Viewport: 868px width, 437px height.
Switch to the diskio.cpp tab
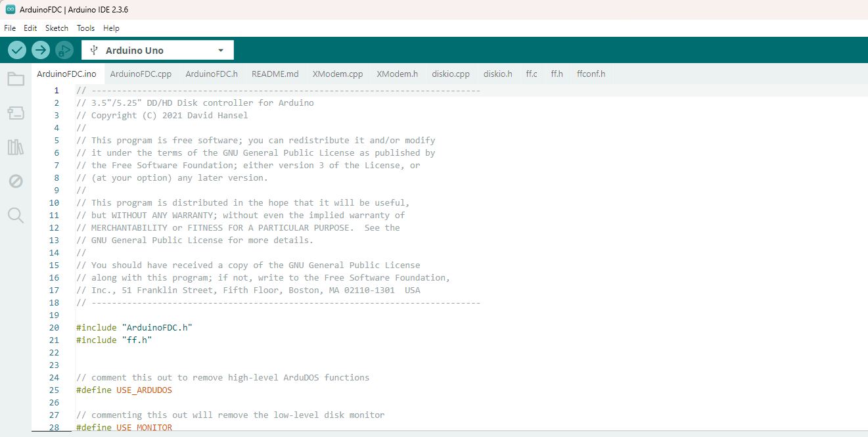(x=450, y=74)
